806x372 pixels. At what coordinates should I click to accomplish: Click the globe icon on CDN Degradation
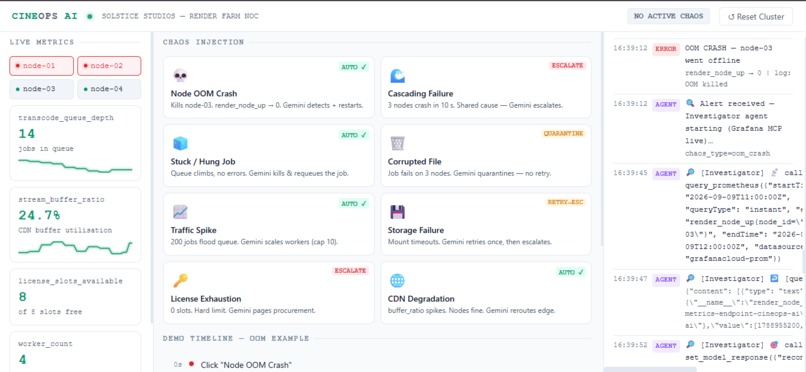point(397,281)
